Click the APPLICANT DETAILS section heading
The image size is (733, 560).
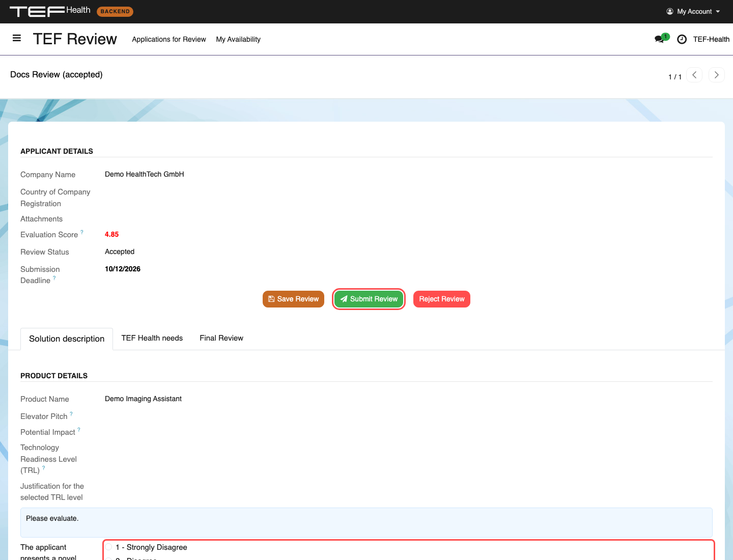(57, 151)
